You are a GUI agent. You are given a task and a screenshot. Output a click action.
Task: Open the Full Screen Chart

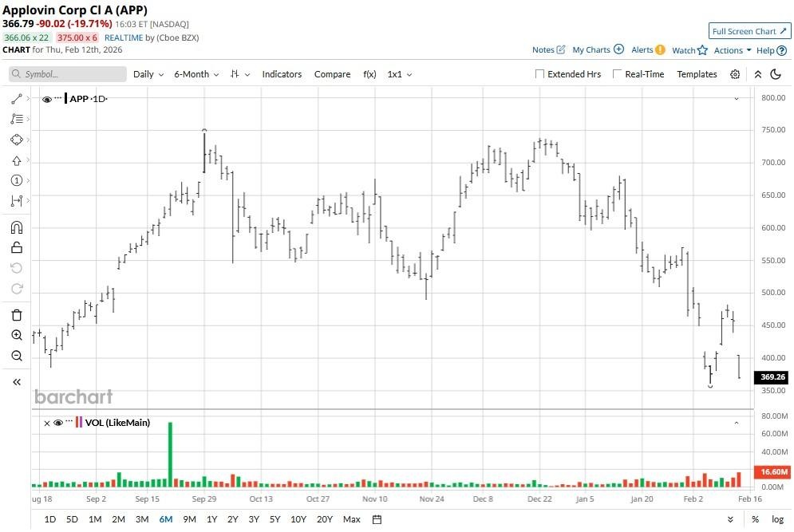click(x=749, y=31)
